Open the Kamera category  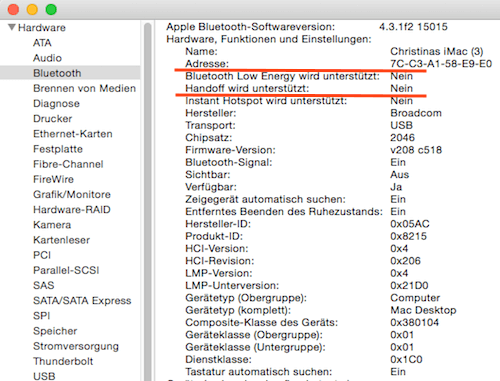pyautogui.click(x=52, y=225)
